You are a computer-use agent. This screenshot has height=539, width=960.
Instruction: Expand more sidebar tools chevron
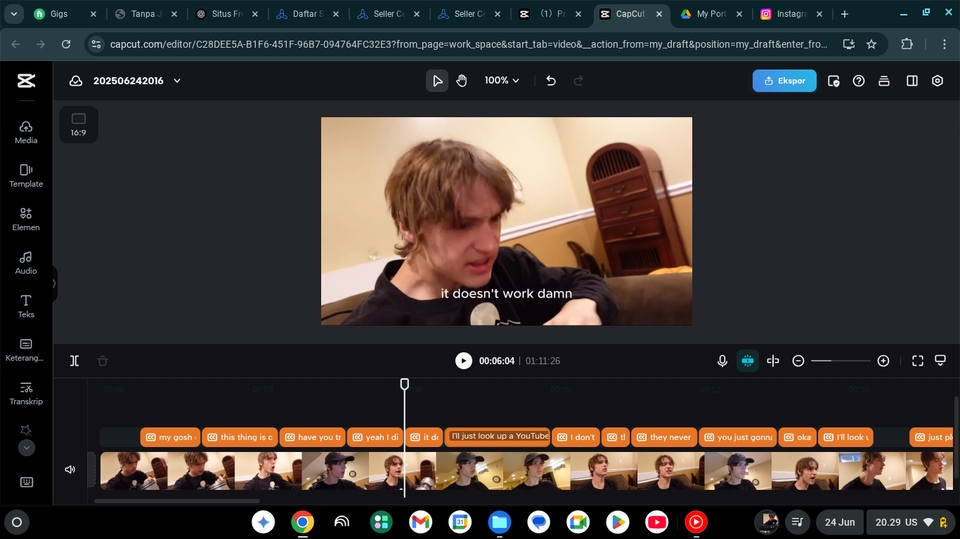(26, 448)
